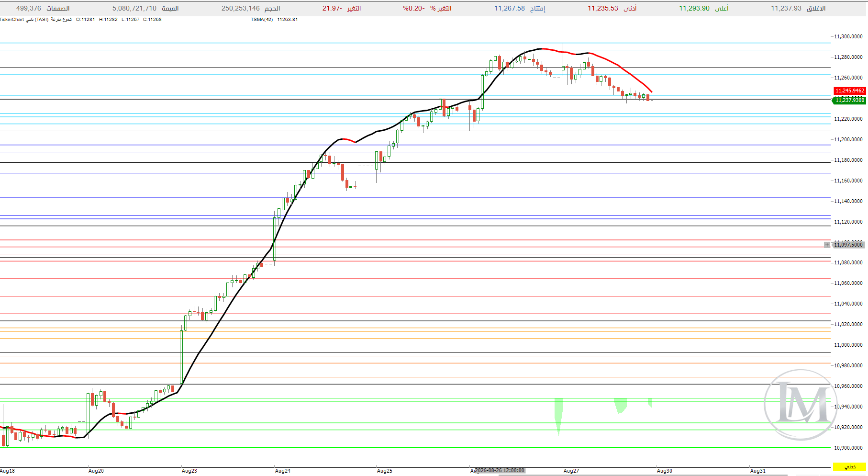
Task: Click the إفتتاح label in the header
Action: pyautogui.click(x=537, y=9)
